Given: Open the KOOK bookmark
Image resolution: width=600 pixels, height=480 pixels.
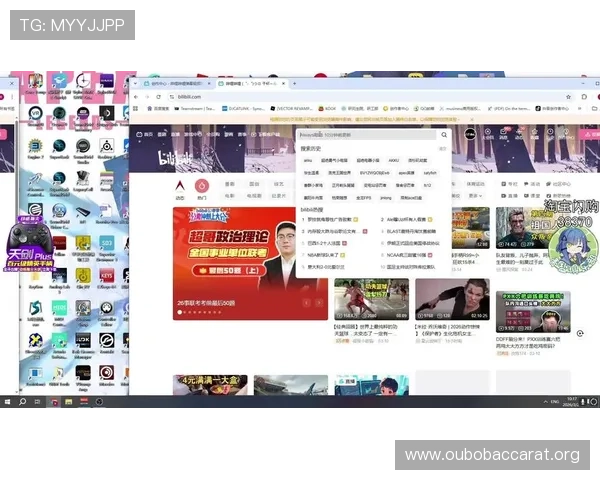Looking at the screenshot, I should point(327,109).
